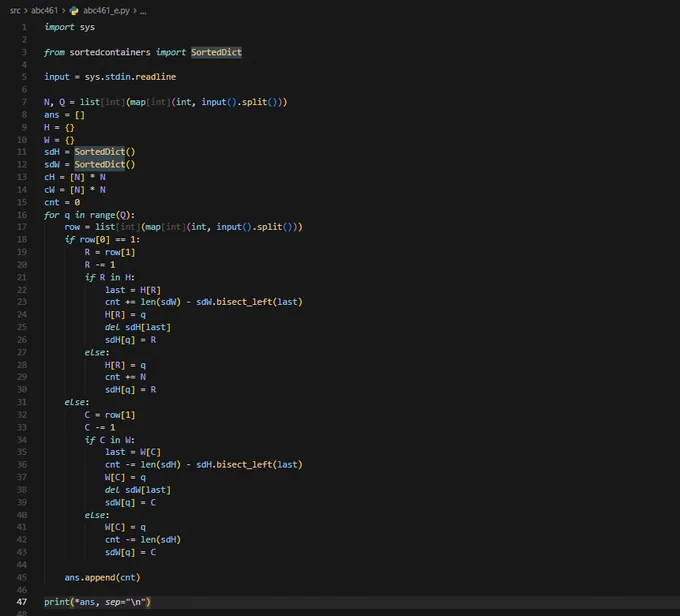Viewport: 680px width, 616px height.
Task: Click 'print(*ans, sep="\n")' line
Action: tap(97, 602)
